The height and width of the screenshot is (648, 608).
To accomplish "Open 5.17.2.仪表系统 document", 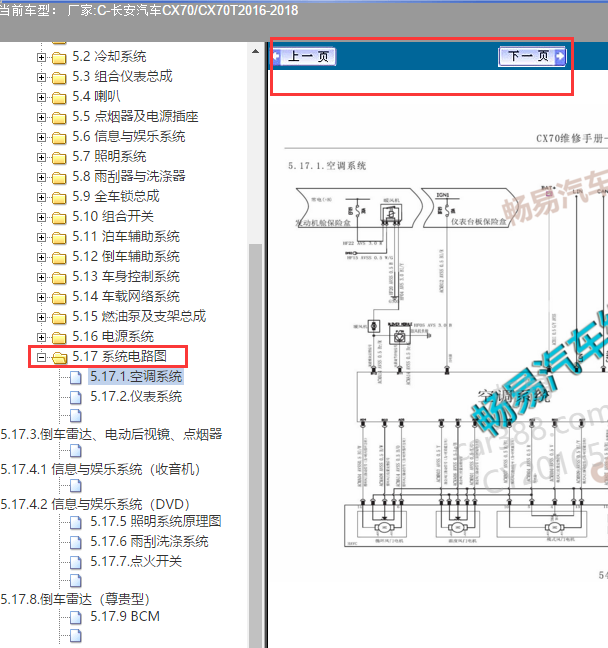I will click(x=136, y=397).
